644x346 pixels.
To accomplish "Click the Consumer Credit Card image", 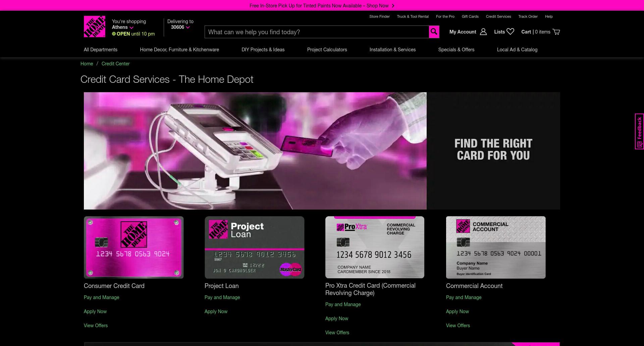I will click(133, 247).
